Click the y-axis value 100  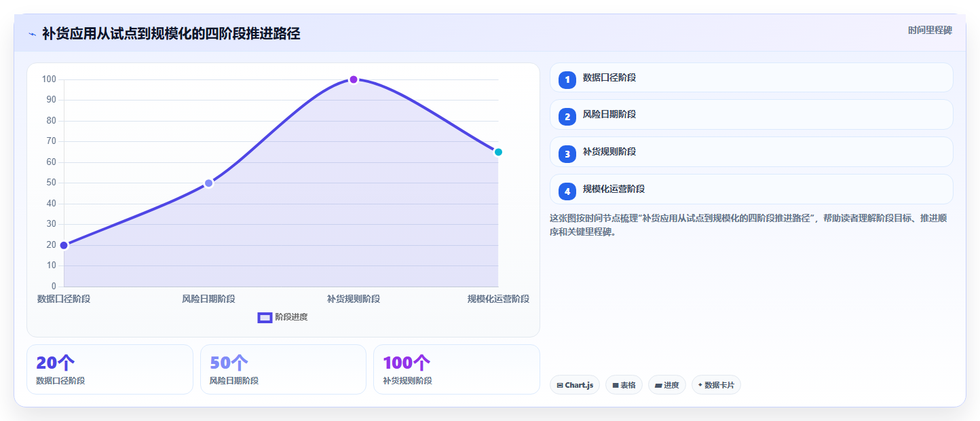point(49,79)
